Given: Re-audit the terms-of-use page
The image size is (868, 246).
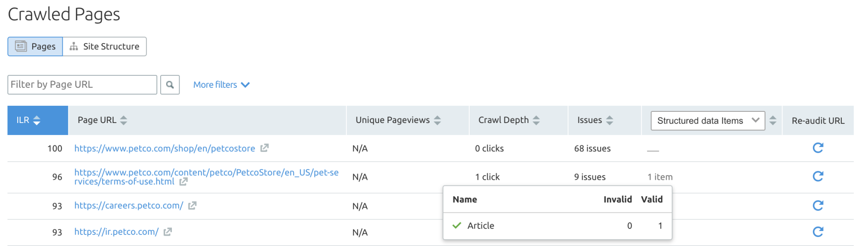Looking at the screenshot, I should pos(818,176).
